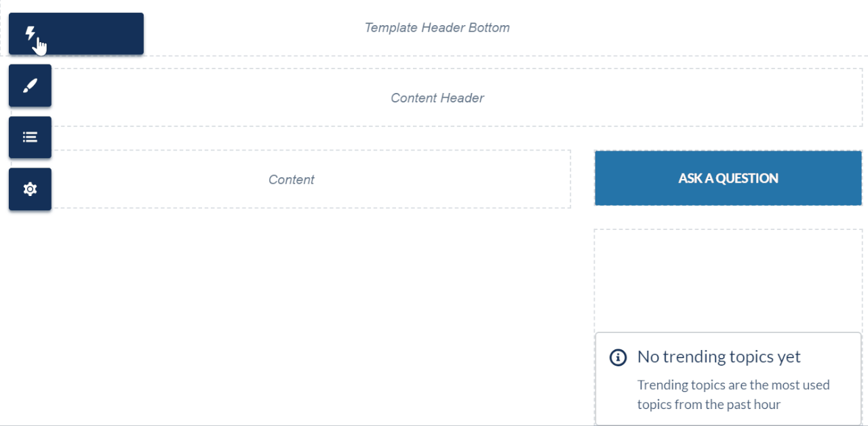Click the 'No trending topics yet' heading

[x=719, y=357]
